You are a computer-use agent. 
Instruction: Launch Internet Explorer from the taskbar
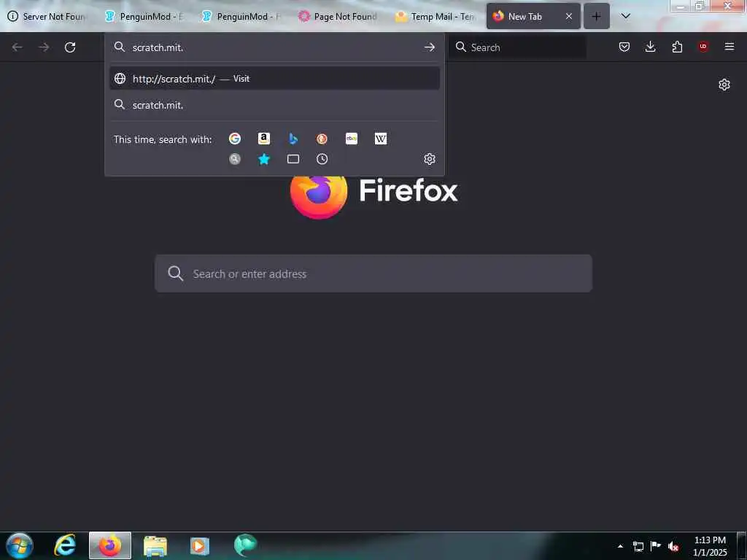65,545
